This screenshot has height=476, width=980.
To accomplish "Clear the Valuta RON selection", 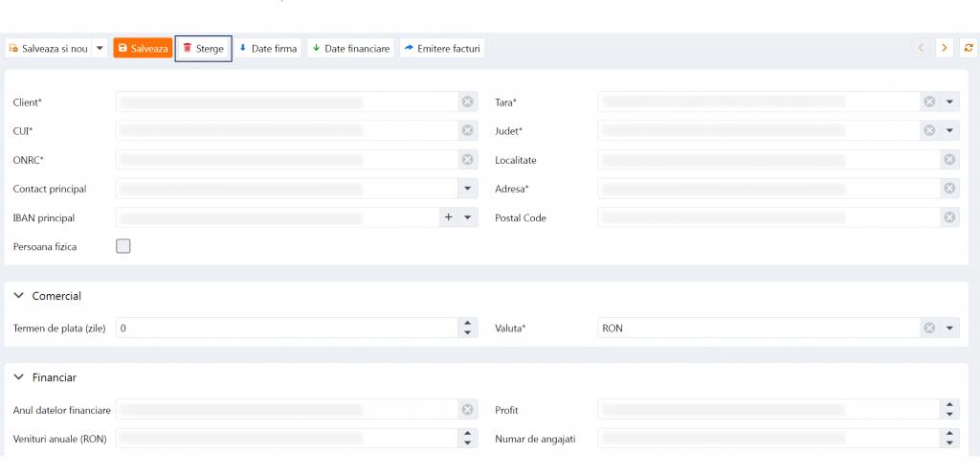I will pyautogui.click(x=928, y=329).
